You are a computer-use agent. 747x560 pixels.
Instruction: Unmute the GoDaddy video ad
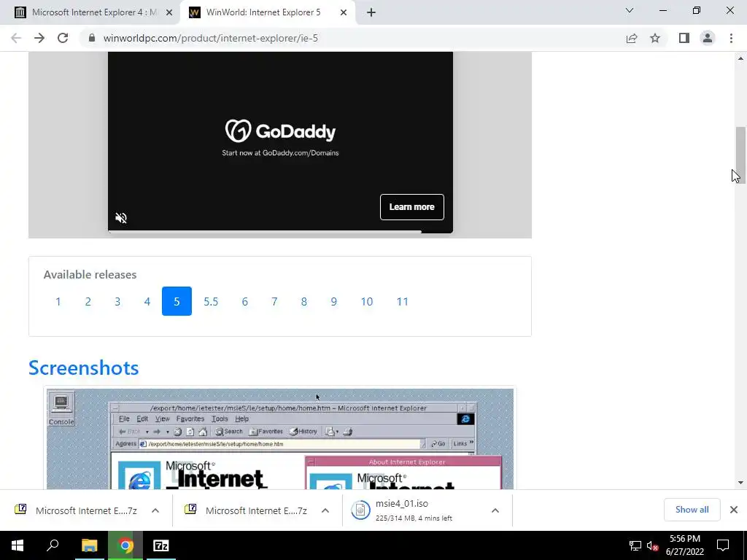[x=121, y=218]
